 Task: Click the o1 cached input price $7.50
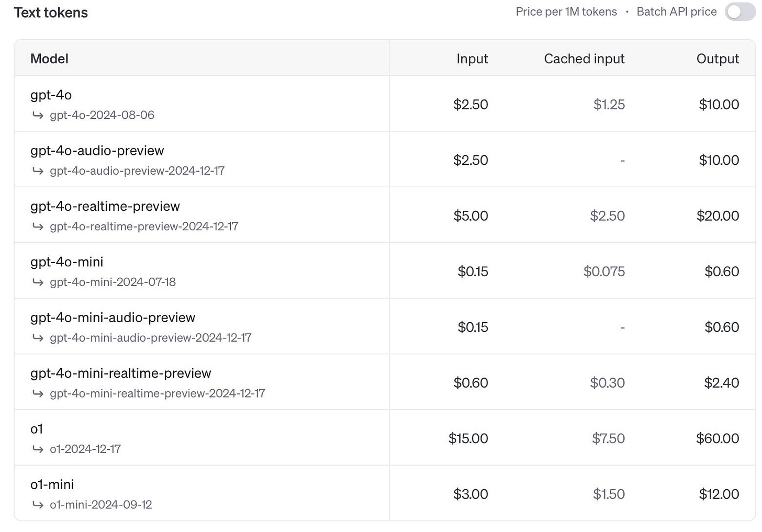coord(608,438)
